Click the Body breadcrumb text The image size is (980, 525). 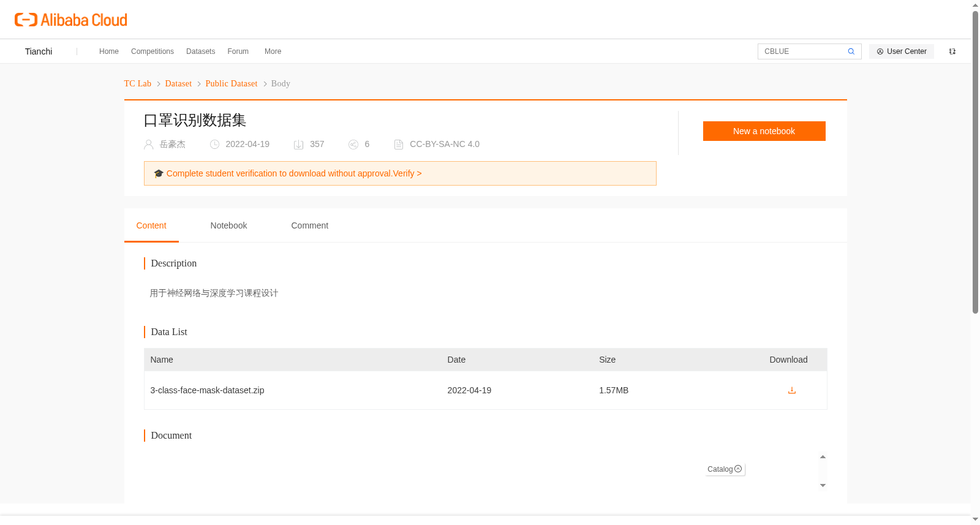point(281,83)
